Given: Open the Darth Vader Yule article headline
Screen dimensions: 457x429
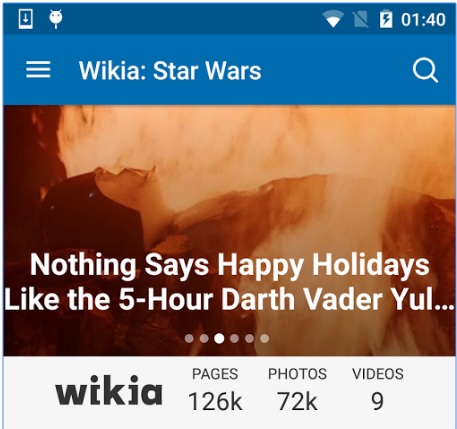Looking at the screenshot, I should [x=229, y=282].
